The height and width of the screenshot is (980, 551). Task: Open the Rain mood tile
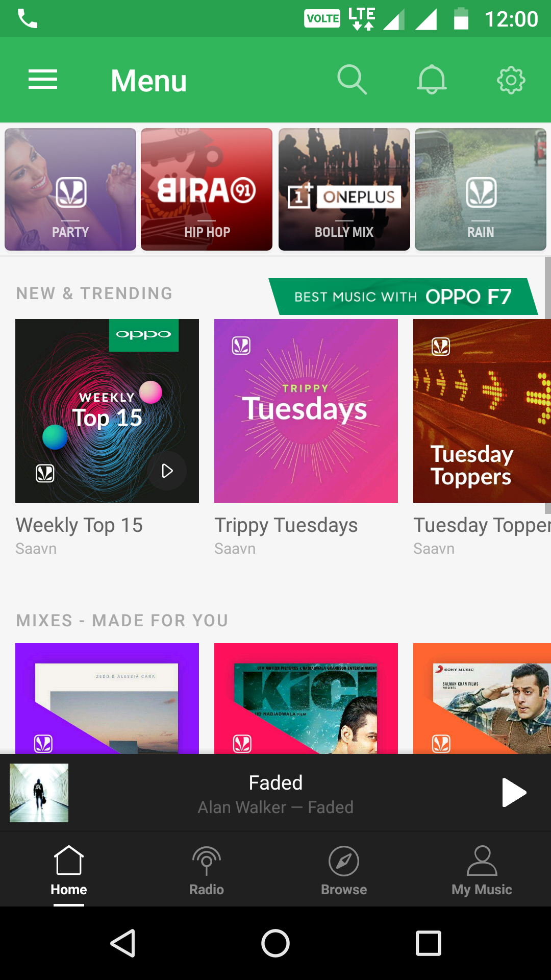(x=481, y=189)
